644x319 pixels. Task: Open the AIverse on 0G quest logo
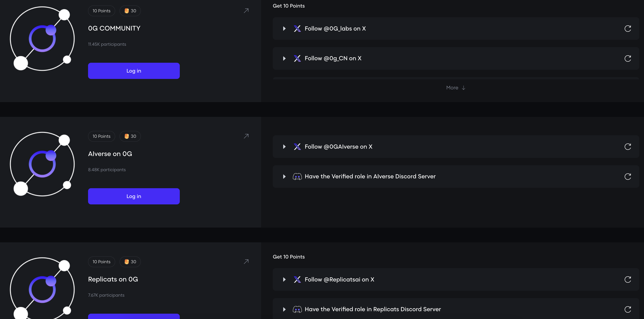click(42, 164)
